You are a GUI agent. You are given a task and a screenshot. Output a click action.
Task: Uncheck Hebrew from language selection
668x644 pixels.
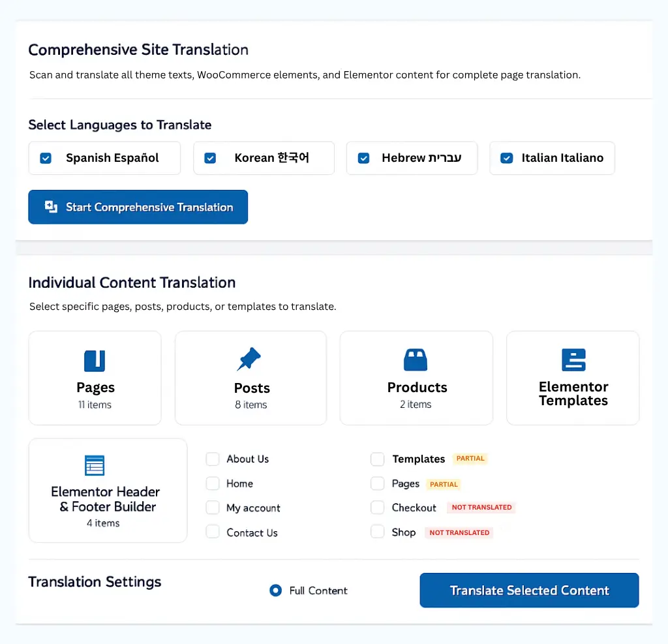point(363,158)
